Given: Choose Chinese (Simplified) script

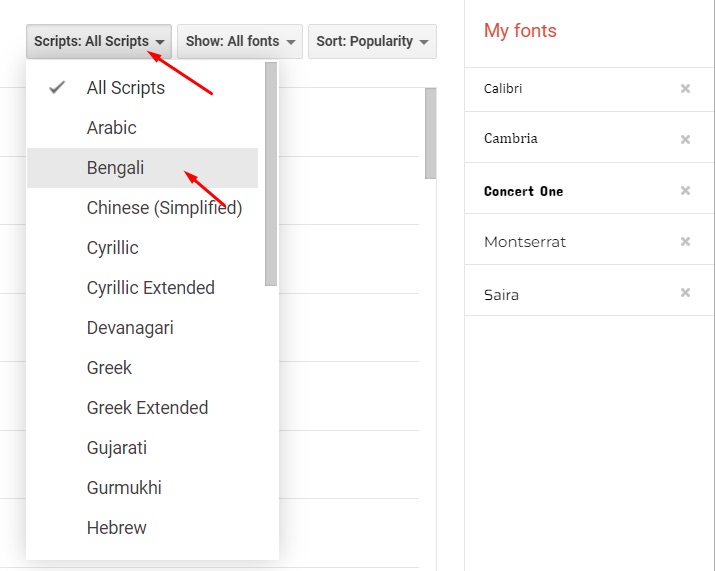Looking at the screenshot, I should [x=142, y=208].
